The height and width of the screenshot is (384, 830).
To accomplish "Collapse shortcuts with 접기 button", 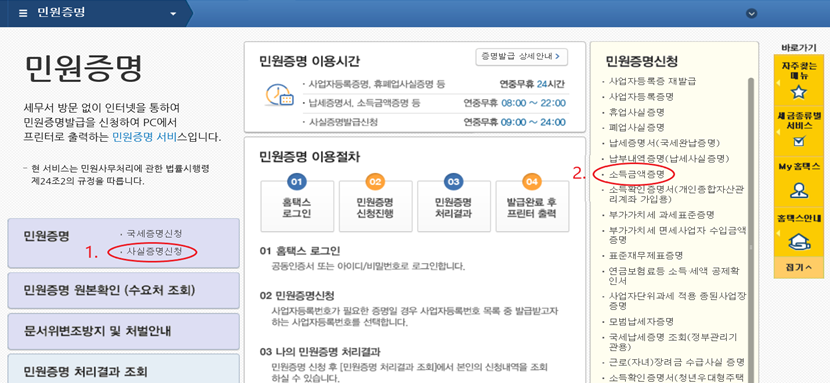I will pyautogui.click(x=798, y=268).
